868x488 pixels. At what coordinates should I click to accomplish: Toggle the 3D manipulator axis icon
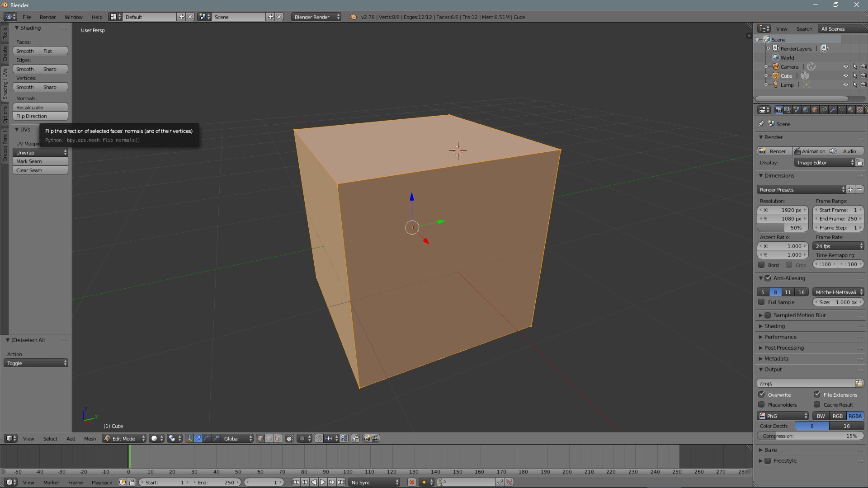189,438
